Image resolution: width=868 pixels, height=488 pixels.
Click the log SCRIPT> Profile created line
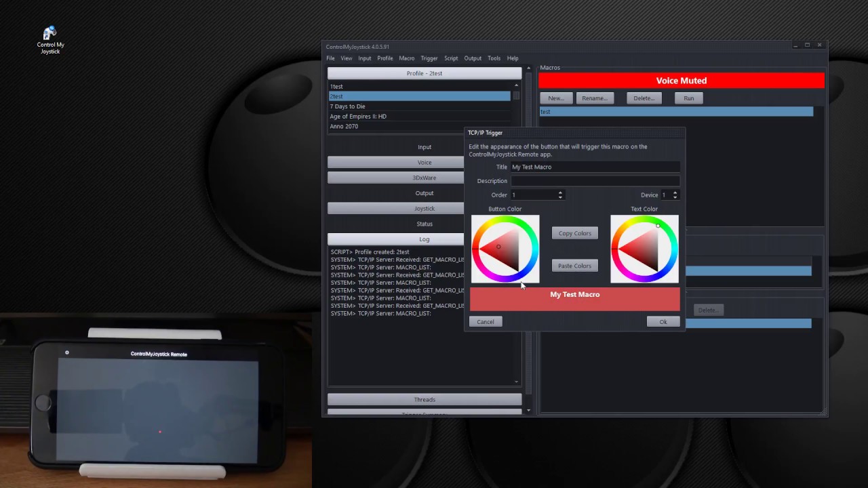tap(370, 252)
